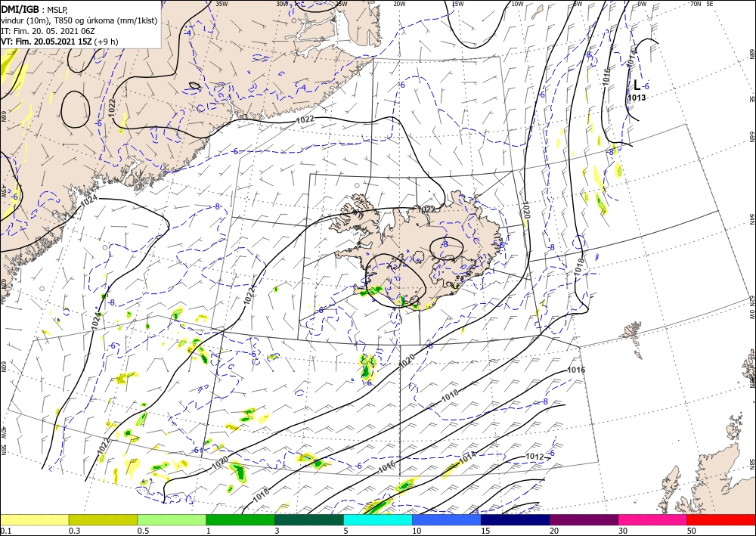756x536 pixels.
Task: Click the 'vindur (10m), T850 og úrkoma' line
Action: point(79,20)
